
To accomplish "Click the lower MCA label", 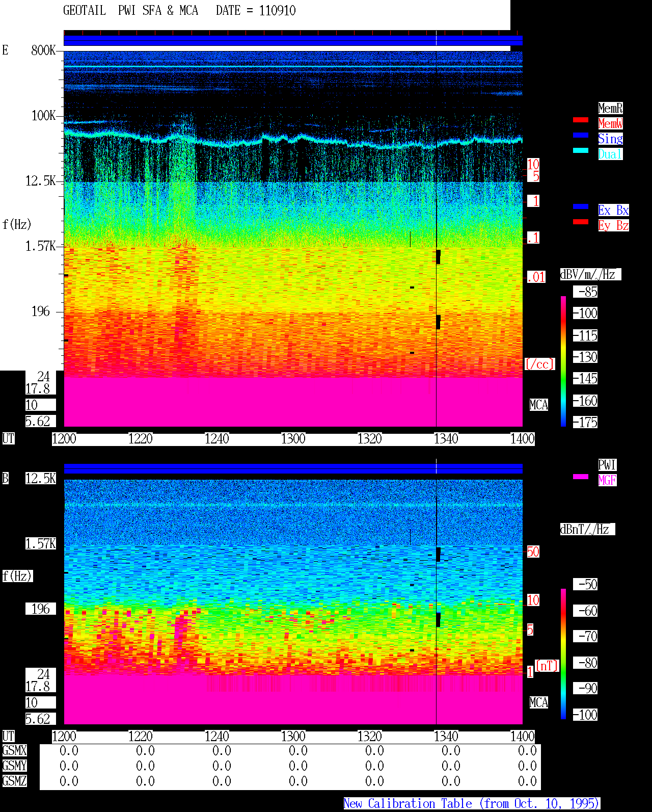I will click(539, 703).
